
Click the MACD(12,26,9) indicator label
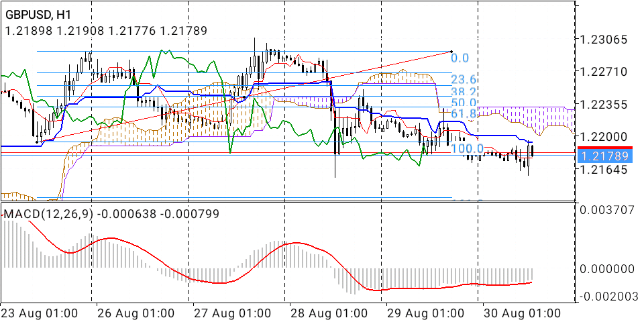[x=50, y=214]
